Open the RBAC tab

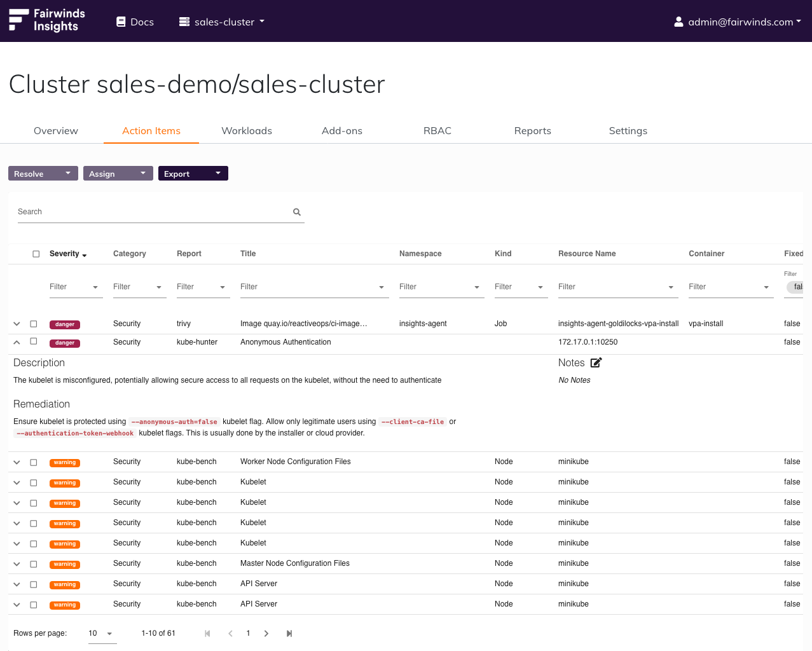(x=437, y=131)
